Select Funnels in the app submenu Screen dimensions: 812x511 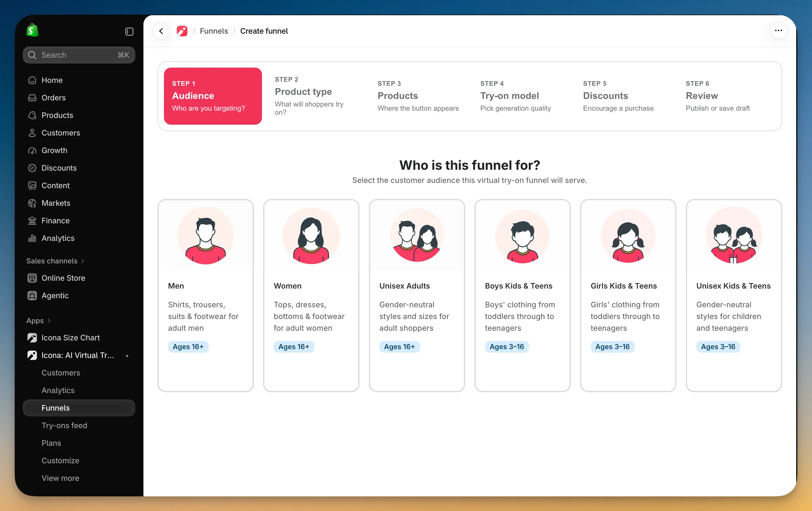79,407
